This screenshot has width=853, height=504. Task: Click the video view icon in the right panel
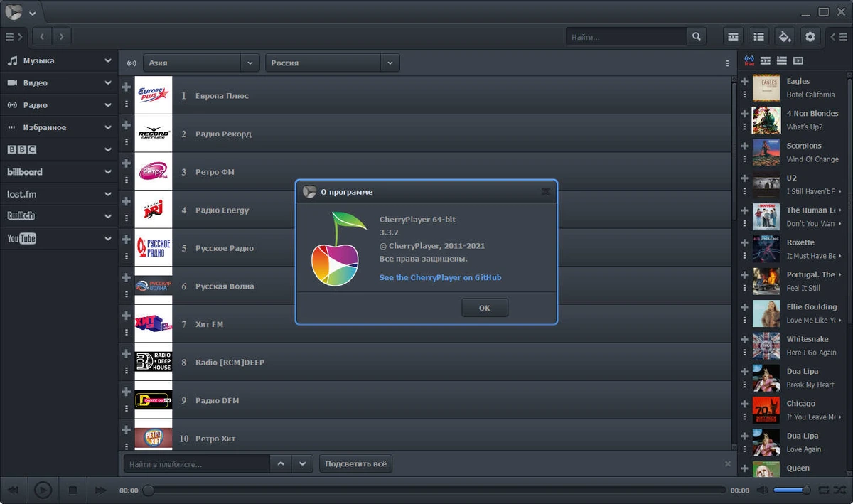(798, 61)
